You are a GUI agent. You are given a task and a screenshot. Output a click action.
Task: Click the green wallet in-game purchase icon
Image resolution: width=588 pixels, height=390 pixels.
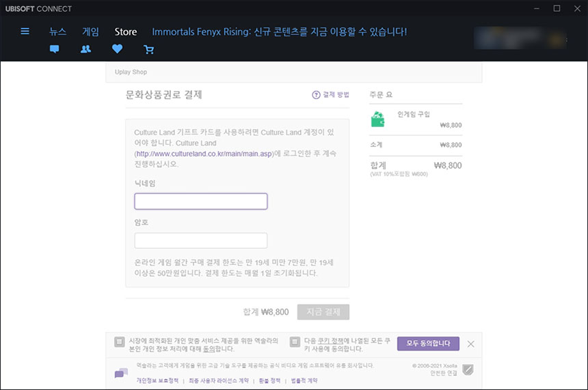(378, 120)
